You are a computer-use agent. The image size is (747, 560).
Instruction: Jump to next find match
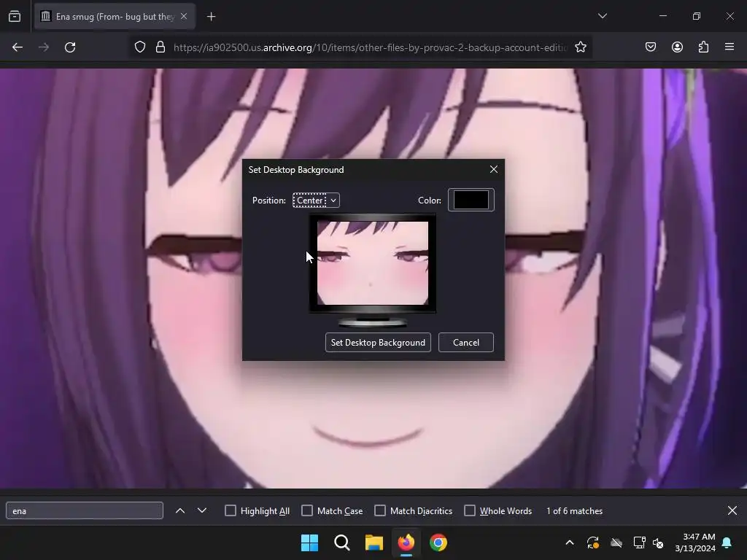(x=202, y=510)
